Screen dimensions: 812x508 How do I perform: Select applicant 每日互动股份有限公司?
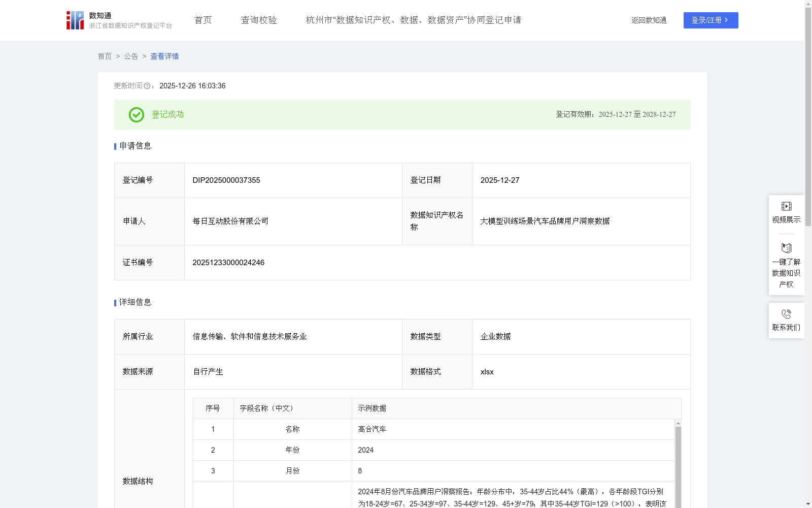click(x=230, y=221)
